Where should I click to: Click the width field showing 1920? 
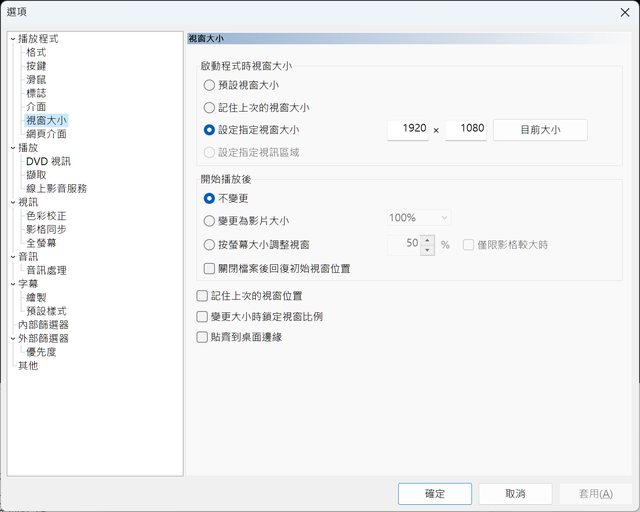pos(407,130)
